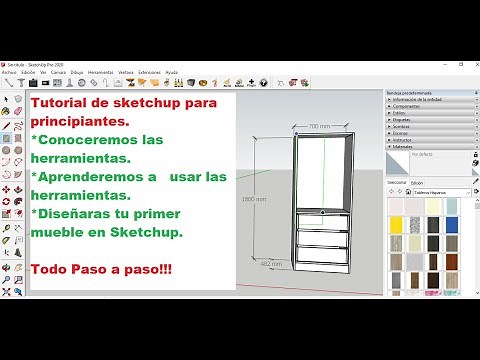Select the light blue material swatch
The image size is (480, 360).
452,206
